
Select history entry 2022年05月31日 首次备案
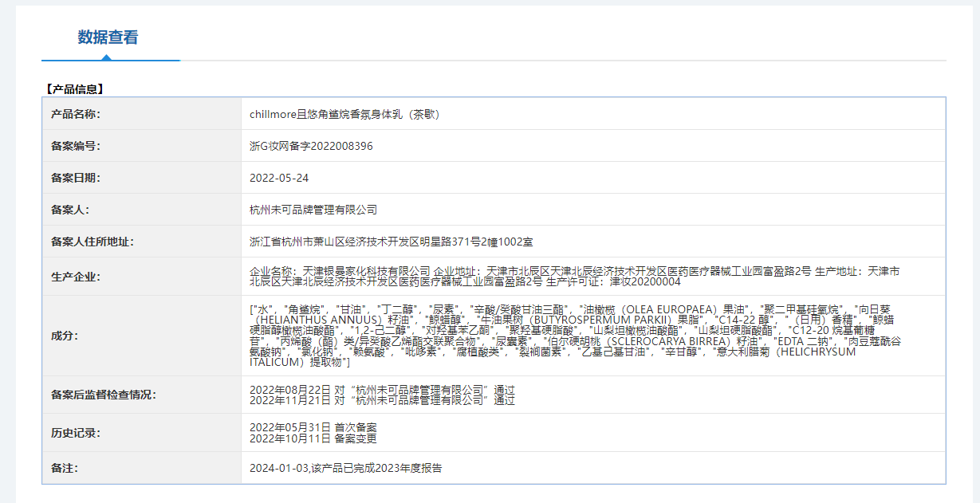(313, 428)
